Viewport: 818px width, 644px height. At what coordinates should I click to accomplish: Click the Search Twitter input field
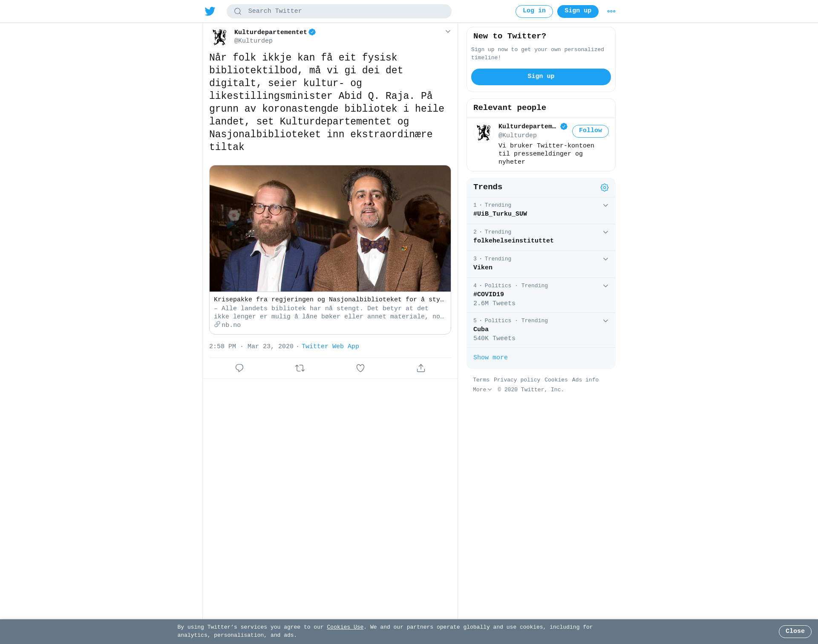339,11
